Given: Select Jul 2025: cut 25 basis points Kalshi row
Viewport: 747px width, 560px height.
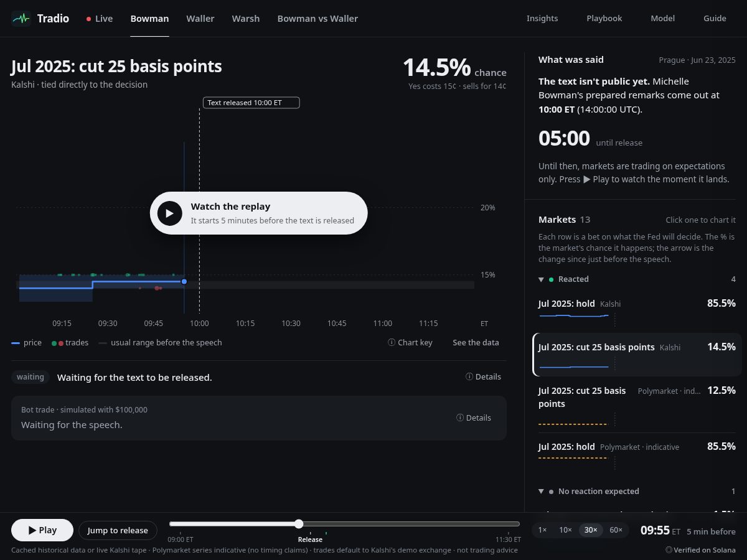Looking at the screenshot, I should click(x=637, y=354).
